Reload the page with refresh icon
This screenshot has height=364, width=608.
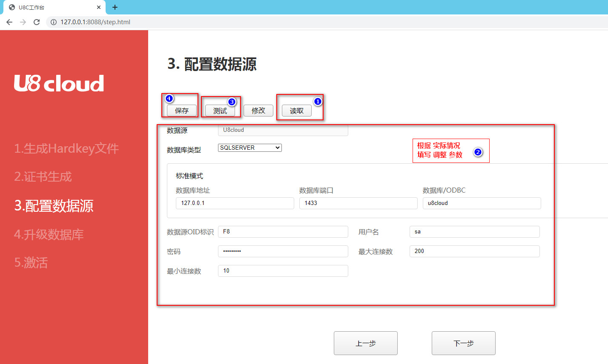click(x=37, y=22)
